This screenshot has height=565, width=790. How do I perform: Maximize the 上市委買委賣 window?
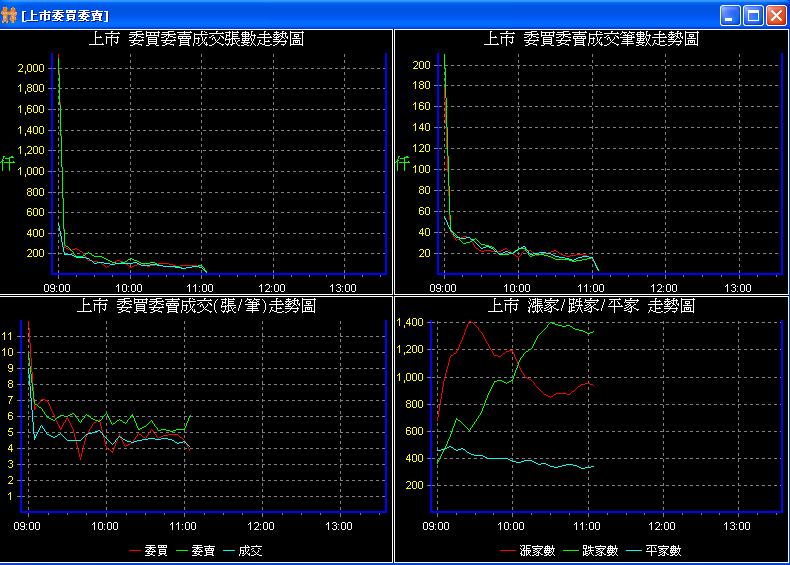[753, 16]
